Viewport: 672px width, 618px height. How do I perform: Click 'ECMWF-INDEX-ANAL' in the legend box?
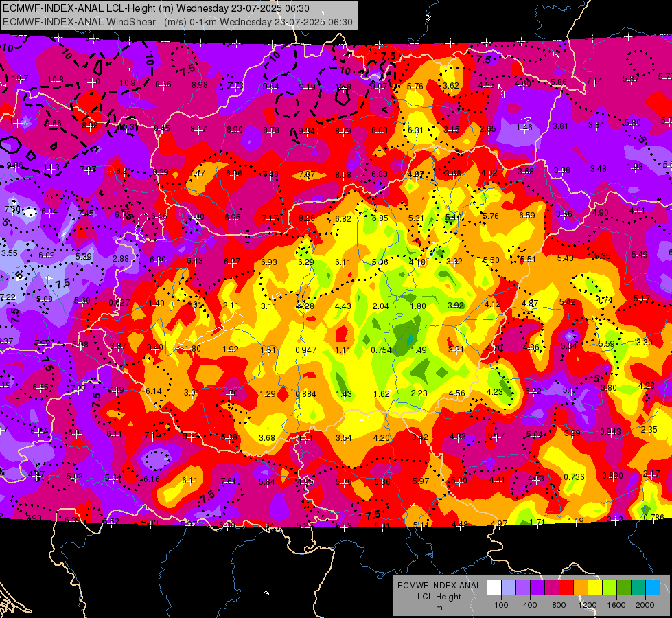(x=439, y=586)
